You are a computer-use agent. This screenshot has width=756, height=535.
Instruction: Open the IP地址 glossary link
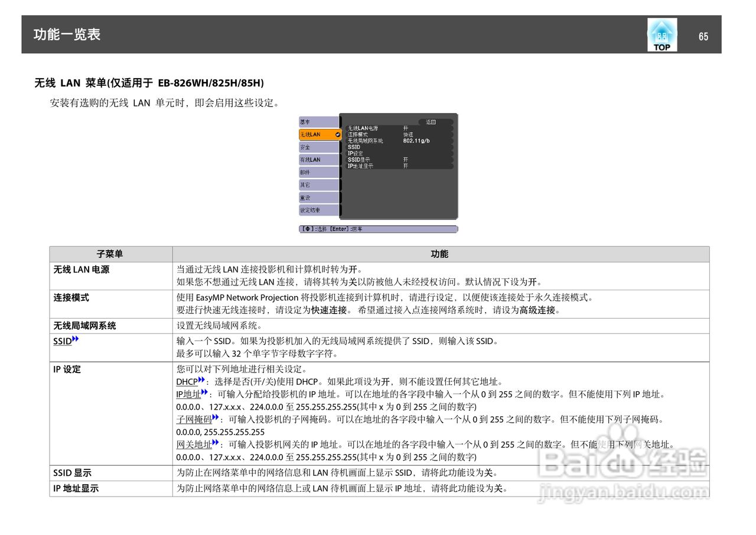(x=188, y=394)
